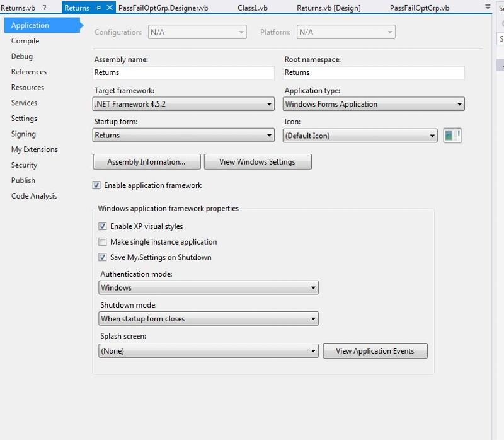The width and height of the screenshot is (504, 440).
Task: Click the application icon preview beside Icon dropdown
Action: click(x=452, y=135)
